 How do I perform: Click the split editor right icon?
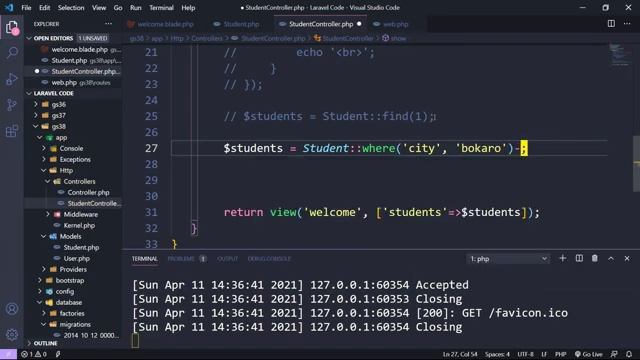click(611, 24)
